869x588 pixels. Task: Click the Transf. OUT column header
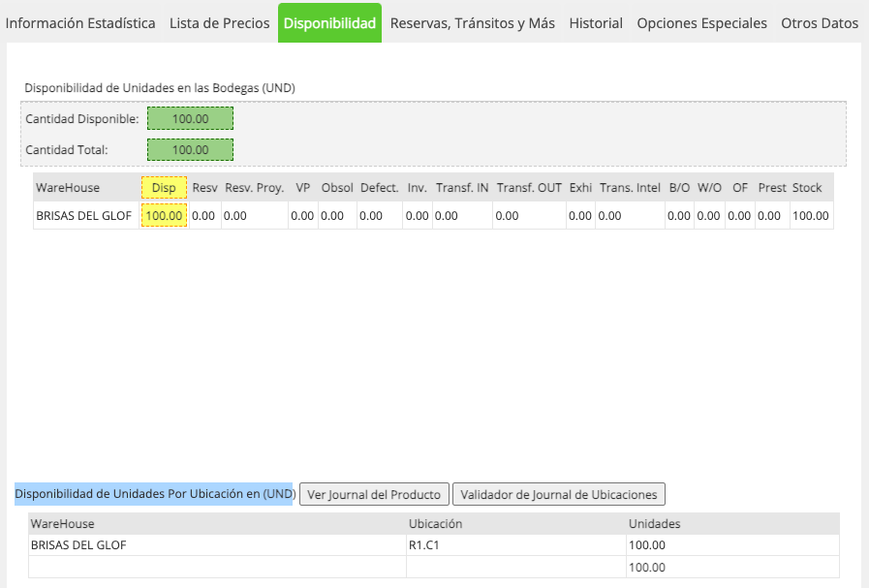click(x=529, y=187)
